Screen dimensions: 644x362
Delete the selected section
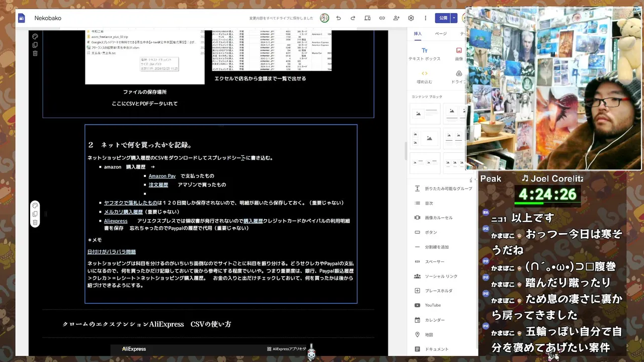click(x=35, y=222)
